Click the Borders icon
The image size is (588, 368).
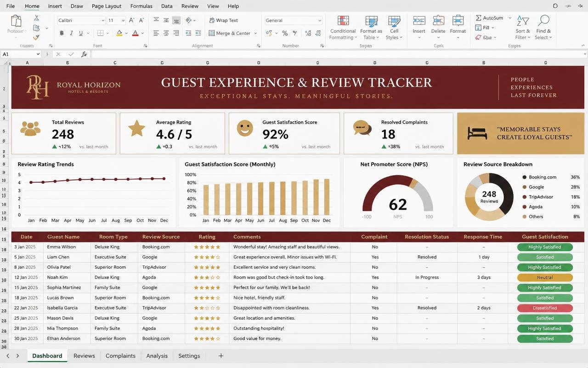click(x=101, y=33)
